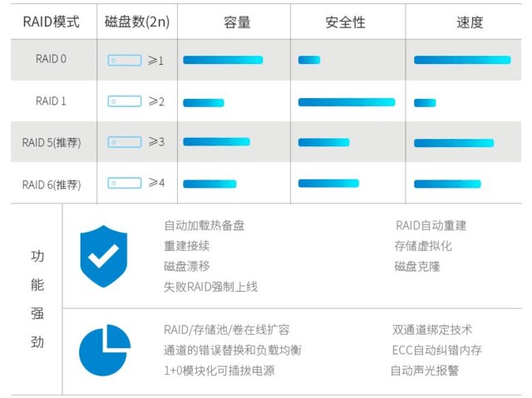The width and height of the screenshot is (532, 398).
Task: Click the RAID 6(推荐) row label
Action: click(52, 184)
